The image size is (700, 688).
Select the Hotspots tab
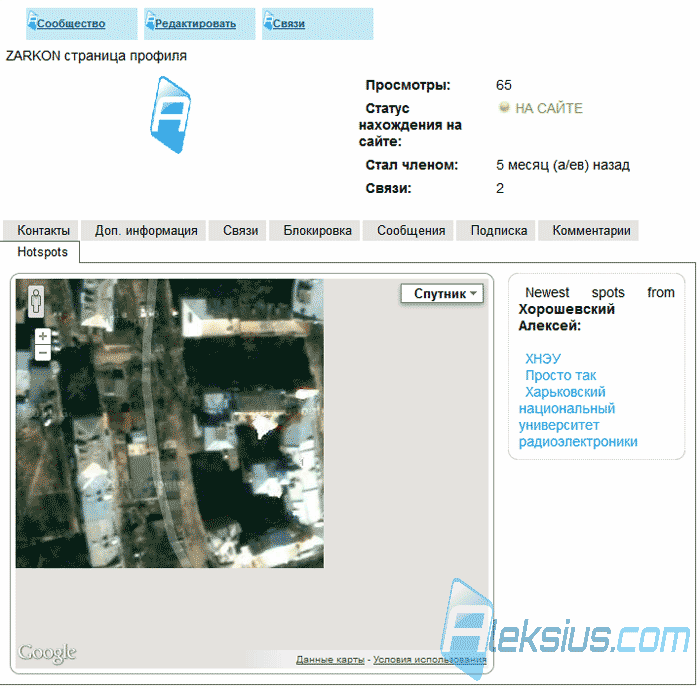[40, 252]
